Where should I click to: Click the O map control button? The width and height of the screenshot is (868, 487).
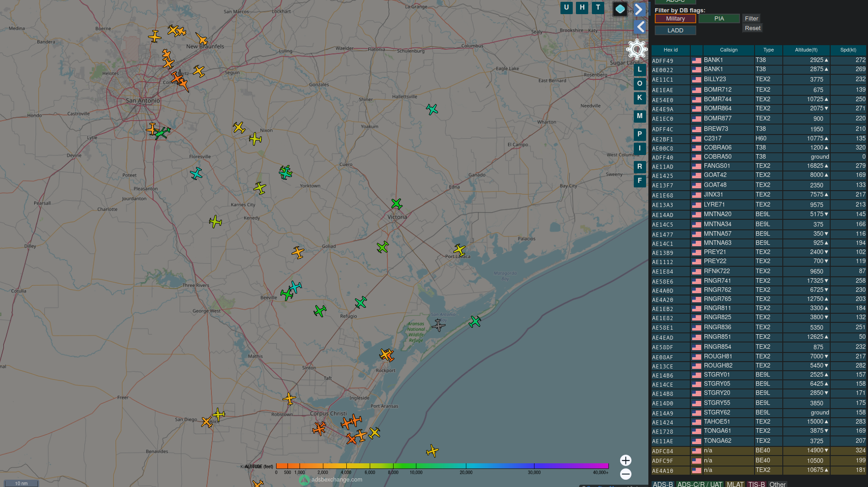click(640, 84)
